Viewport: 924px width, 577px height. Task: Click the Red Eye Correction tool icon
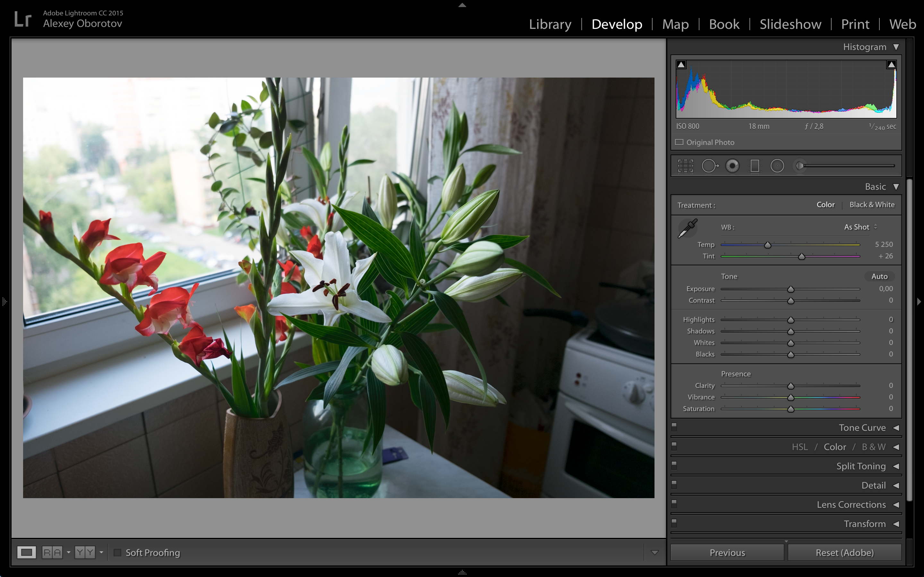pos(732,166)
